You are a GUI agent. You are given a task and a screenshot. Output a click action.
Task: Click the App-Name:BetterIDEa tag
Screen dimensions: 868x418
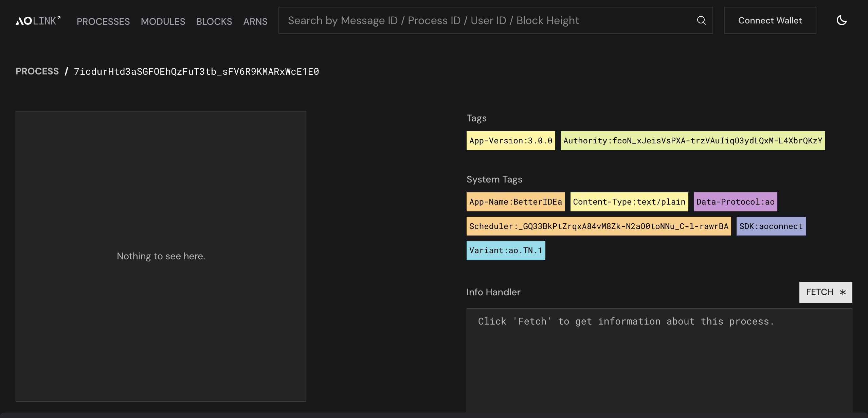(x=516, y=202)
